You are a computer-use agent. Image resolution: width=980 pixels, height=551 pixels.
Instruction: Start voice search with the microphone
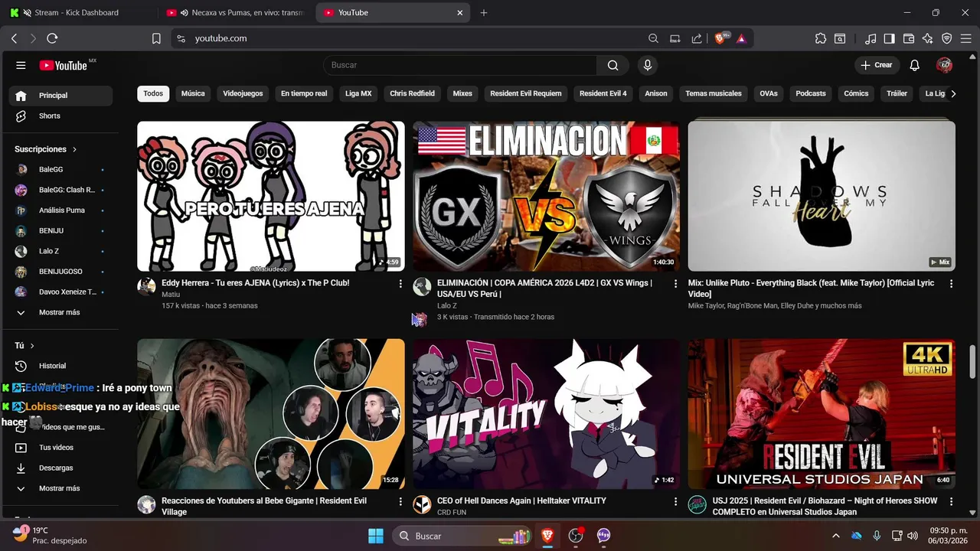(x=648, y=65)
